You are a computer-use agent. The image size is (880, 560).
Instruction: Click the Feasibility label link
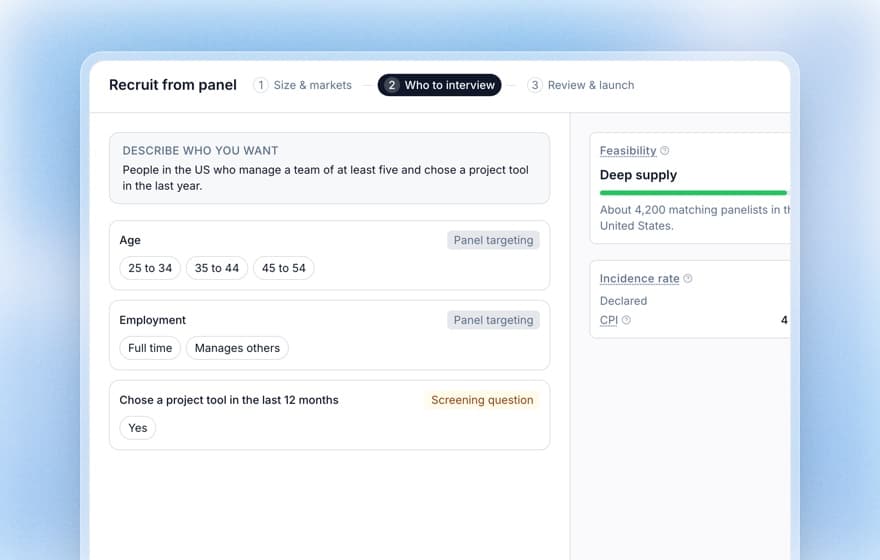[x=628, y=150]
